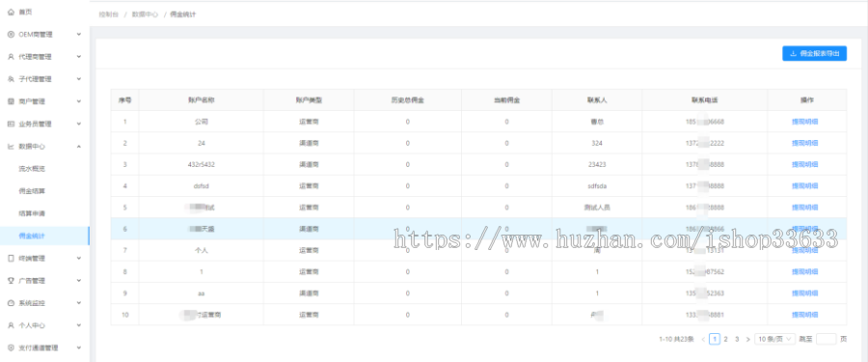This screenshot has height=362, width=868.
Task: Click the 历史总佣金 column header
Action: 407,100
